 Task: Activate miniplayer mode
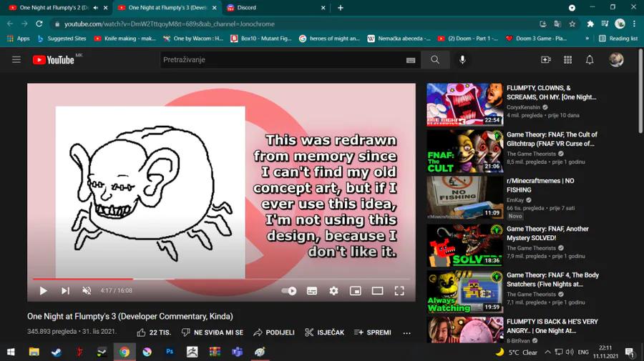pyautogui.click(x=355, y=291)
